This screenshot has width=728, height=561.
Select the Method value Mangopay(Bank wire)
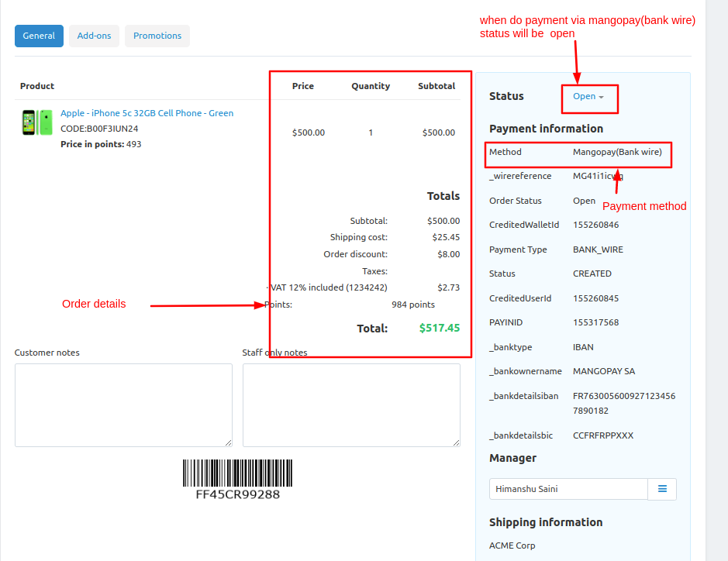point(617,152)
